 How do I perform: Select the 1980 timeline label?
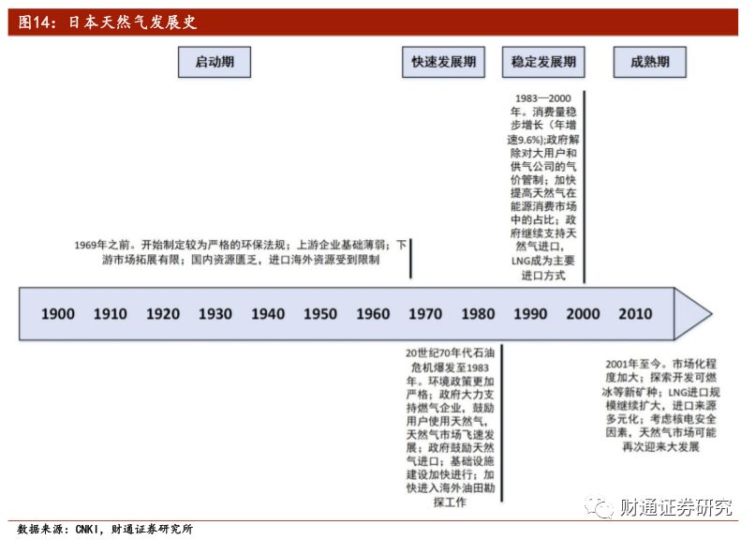pos(479,314)
